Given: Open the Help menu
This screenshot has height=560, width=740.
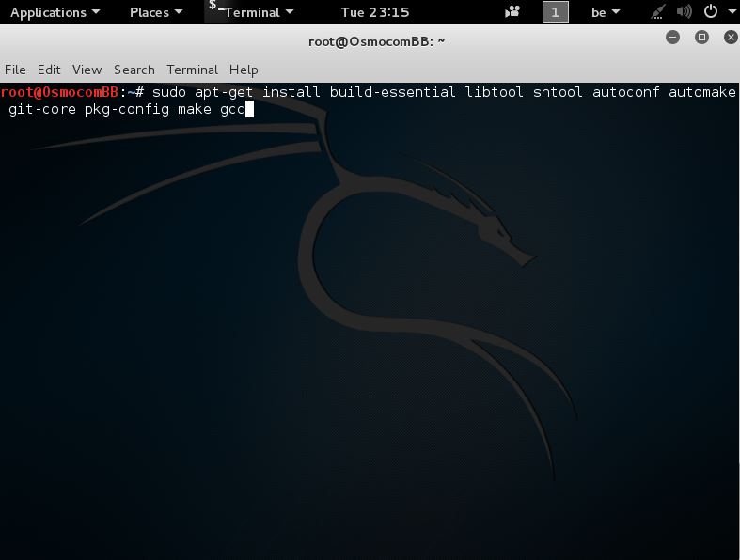Looking at the screenshot, I should pyautogui.click(x=244, y=70).
